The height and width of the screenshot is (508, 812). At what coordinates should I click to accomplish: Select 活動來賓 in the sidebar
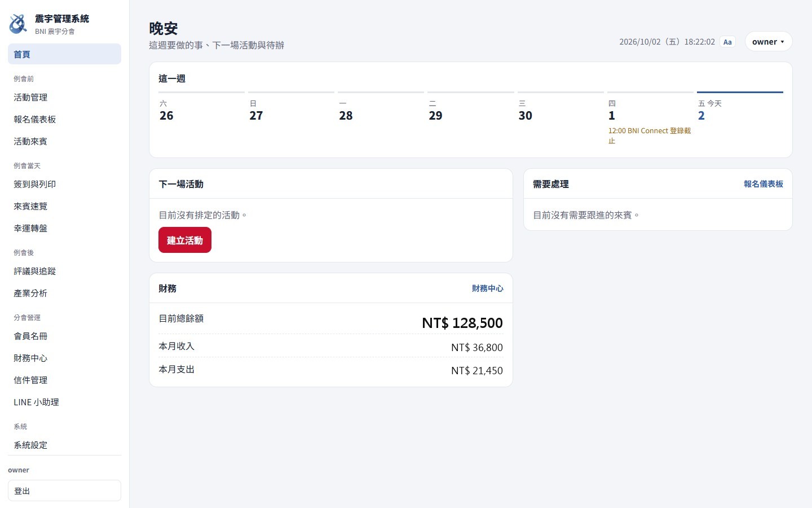coord(64,141)
